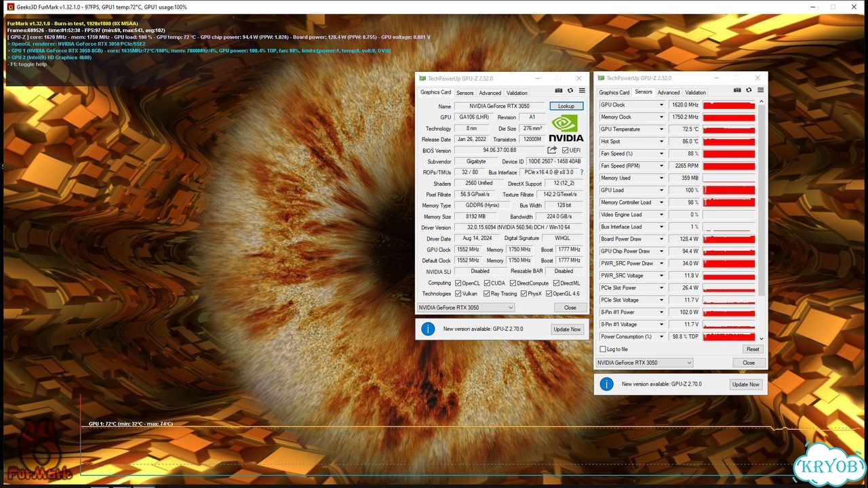Toggle the OpenGL 4.6 checkbox
Image resolution: width=868 pixels, height=488 pixels.
[x=549, y=293]
